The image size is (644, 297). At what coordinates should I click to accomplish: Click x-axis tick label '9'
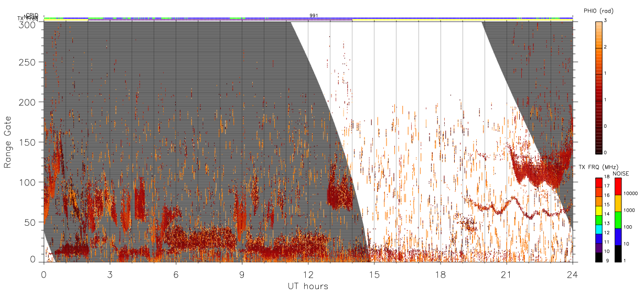pyautogui.click(x=242, y=273)
